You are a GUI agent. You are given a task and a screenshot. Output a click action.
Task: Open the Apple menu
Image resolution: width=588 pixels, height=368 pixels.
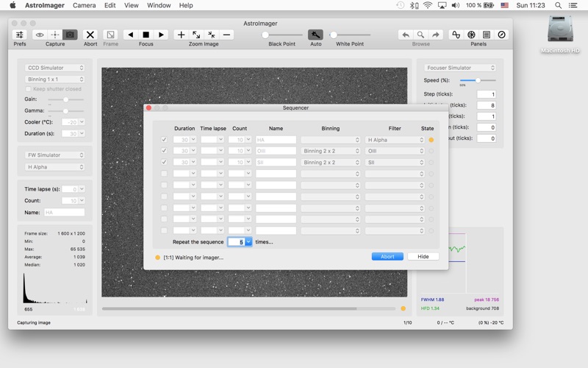point(12,5)
